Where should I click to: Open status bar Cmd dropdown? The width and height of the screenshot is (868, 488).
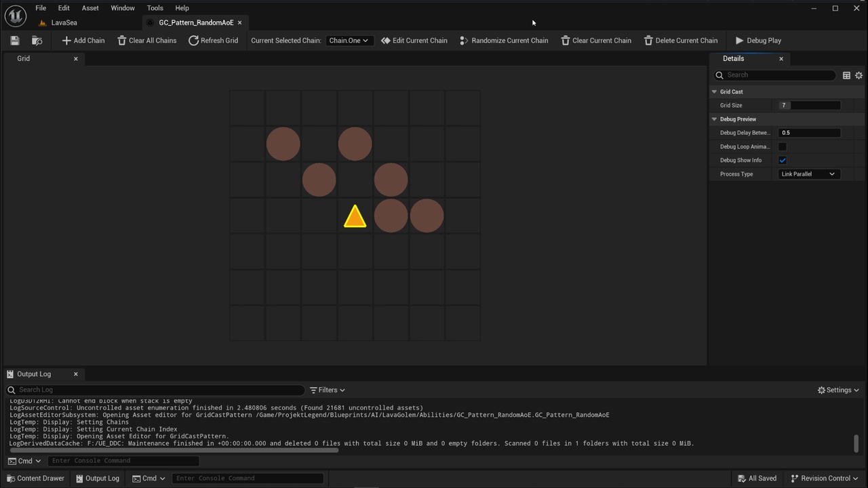pyautogui.click(x=149, y=479)
